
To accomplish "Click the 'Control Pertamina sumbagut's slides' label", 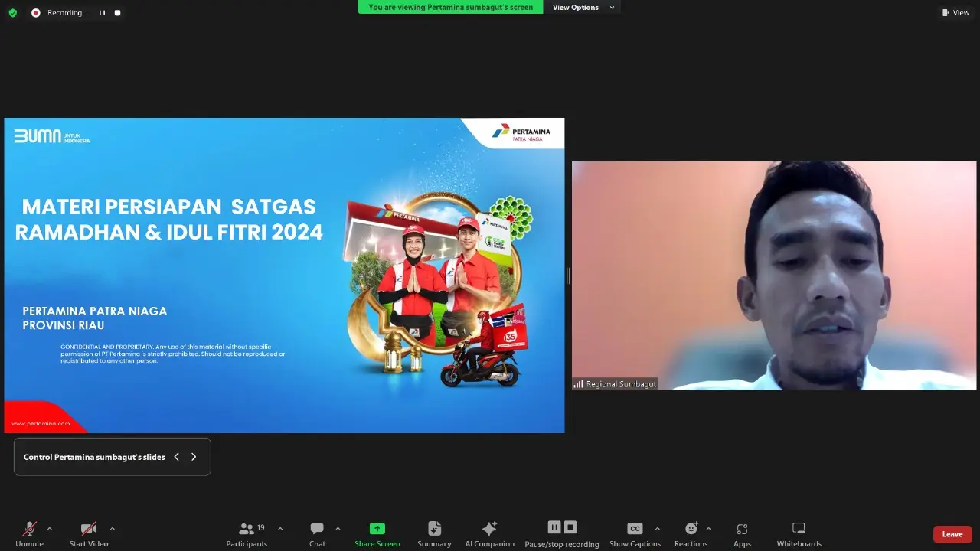I will pyautogui.click(x=94, y=457).
